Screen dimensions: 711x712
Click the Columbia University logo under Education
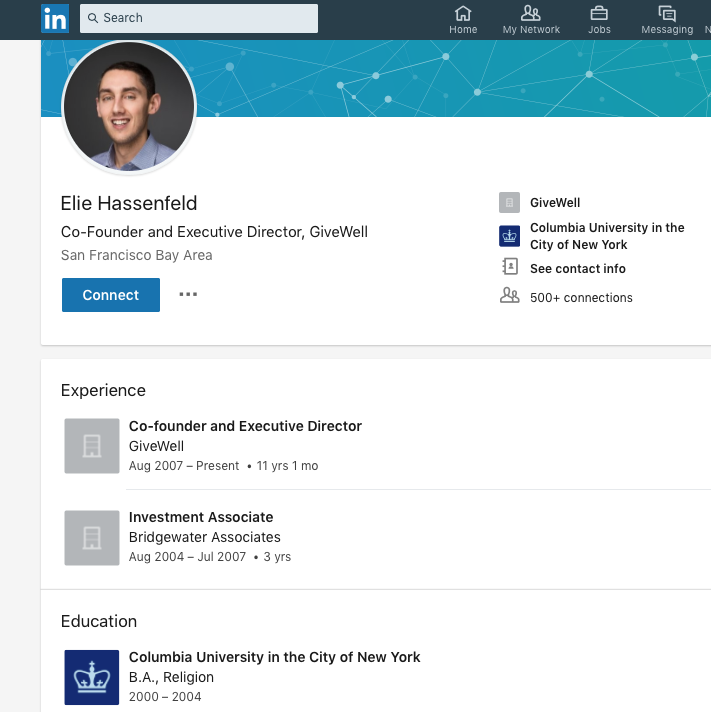coord(92,676)
